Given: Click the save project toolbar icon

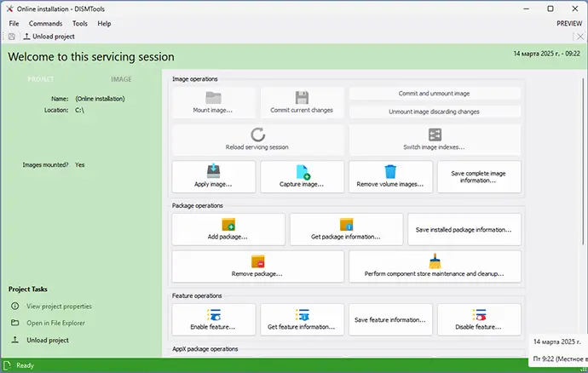Looking at the screenshot, I should tap(12, 37).
